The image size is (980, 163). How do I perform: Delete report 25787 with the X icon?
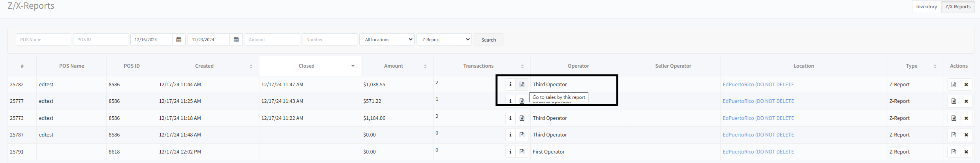[966, 135]
